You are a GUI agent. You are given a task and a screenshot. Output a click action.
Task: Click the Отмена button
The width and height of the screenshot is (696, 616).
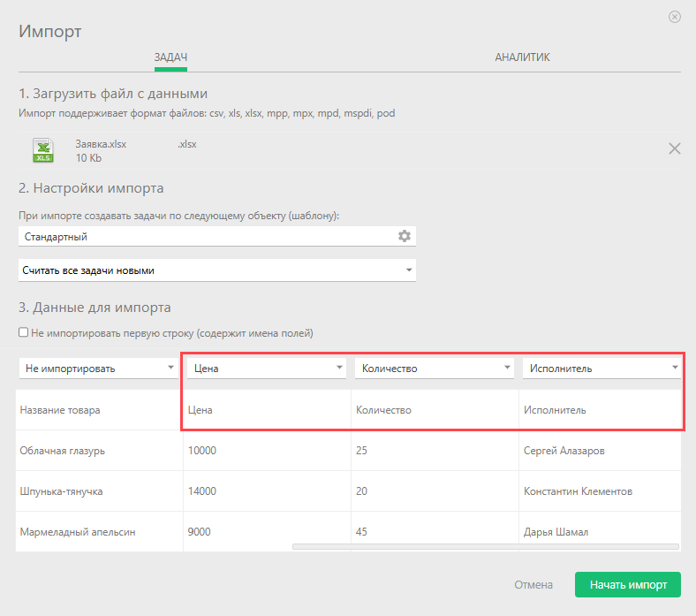(x=533, y=584)
